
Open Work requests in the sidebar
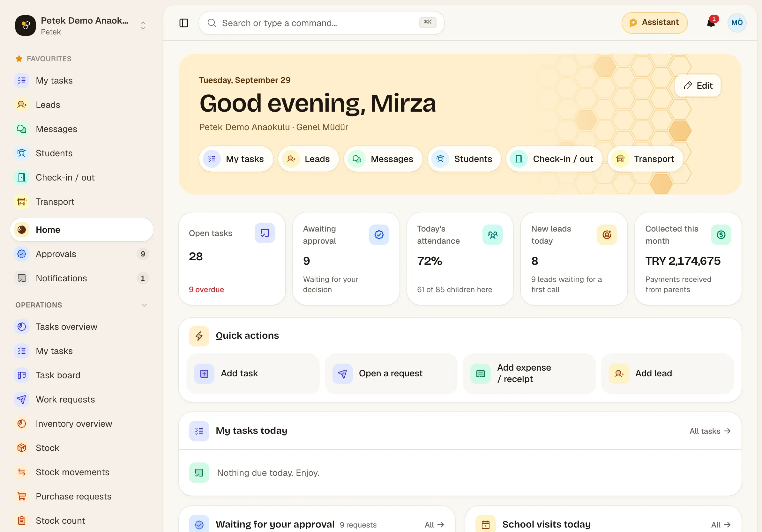pyautogui.click(x=82, y=399)
